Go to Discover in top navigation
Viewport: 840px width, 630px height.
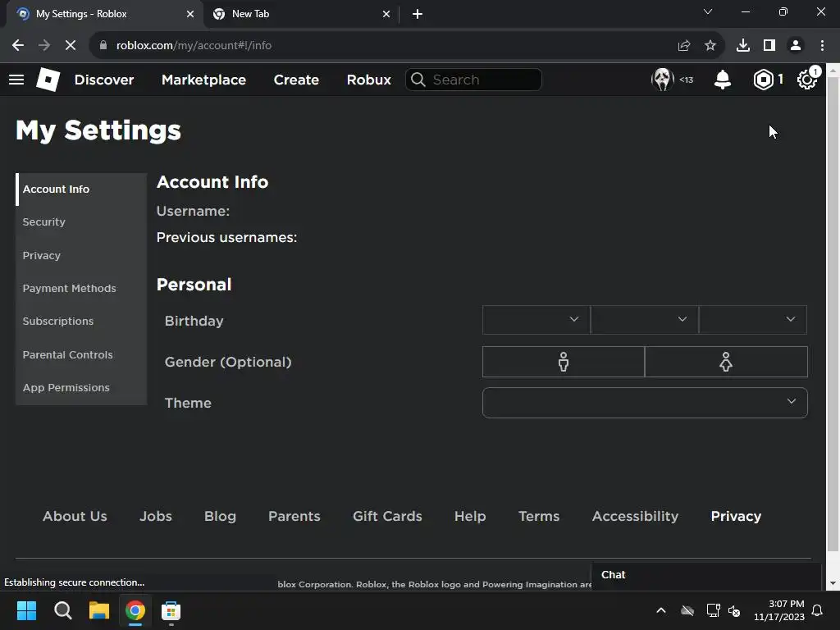pos(104,80)
